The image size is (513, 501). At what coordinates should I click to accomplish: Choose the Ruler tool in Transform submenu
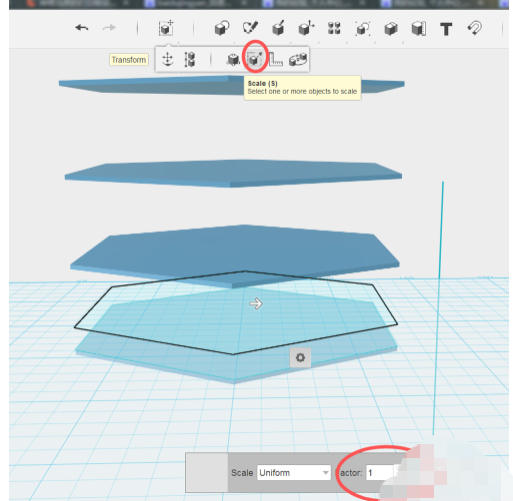point(276,60)
